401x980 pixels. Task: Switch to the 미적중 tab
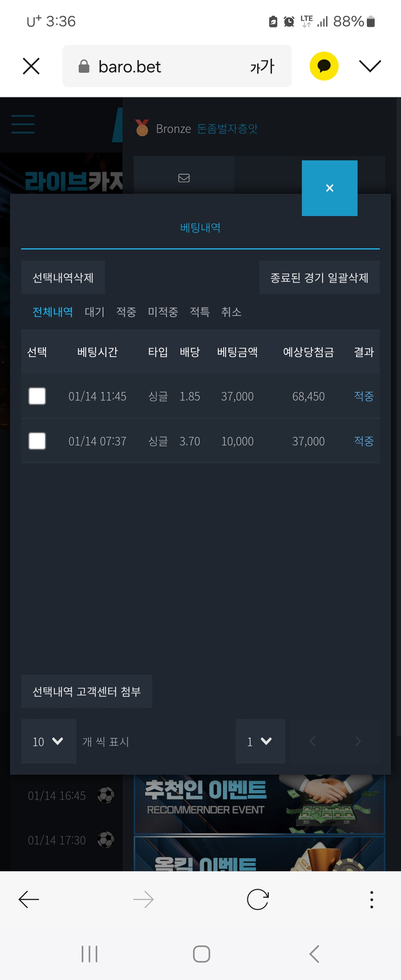click(x=163, y=312)
